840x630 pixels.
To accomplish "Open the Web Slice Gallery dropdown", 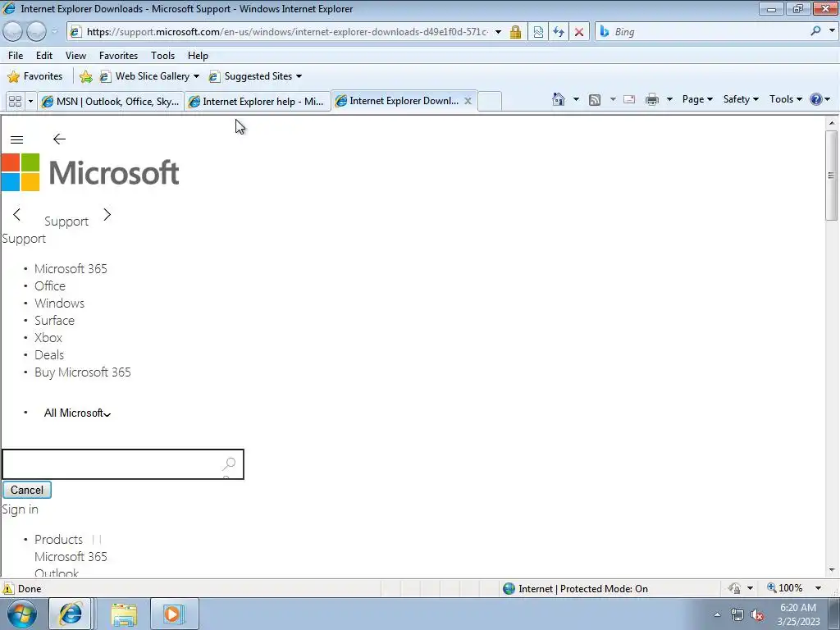I will (150, 76).
